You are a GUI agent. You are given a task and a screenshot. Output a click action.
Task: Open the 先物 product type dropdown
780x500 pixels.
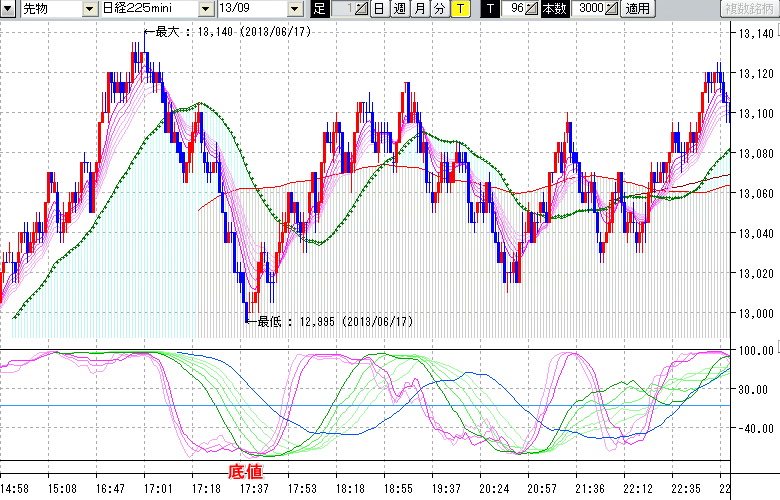click(x=49, y=9)
